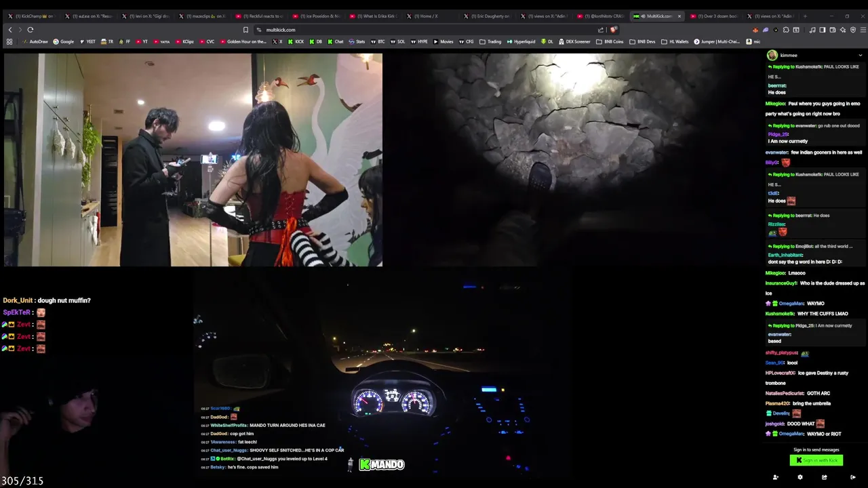Bookmark this page via address bar icon
The image size is (868, 488).
click(x=245, y=30)
